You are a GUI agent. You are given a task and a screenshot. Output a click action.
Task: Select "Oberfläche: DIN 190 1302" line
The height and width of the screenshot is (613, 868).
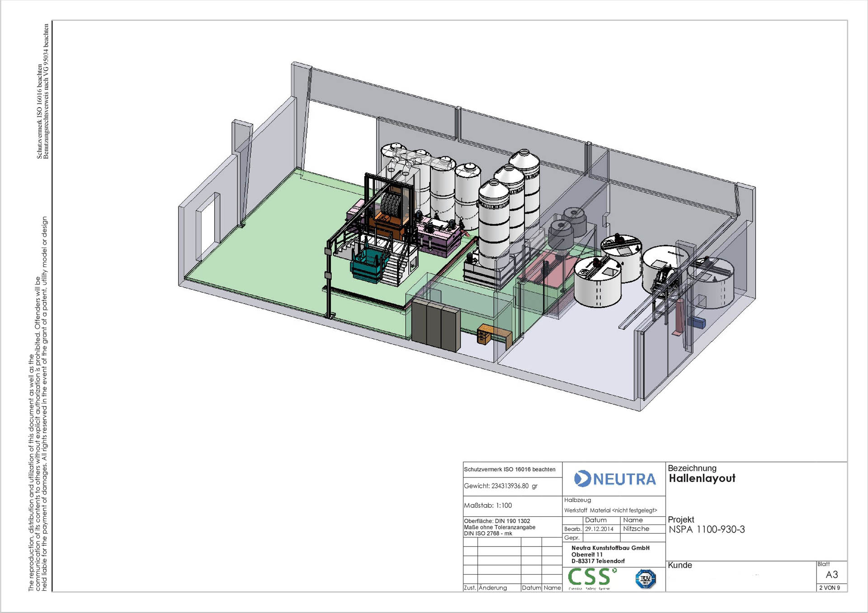pos(497,521)
